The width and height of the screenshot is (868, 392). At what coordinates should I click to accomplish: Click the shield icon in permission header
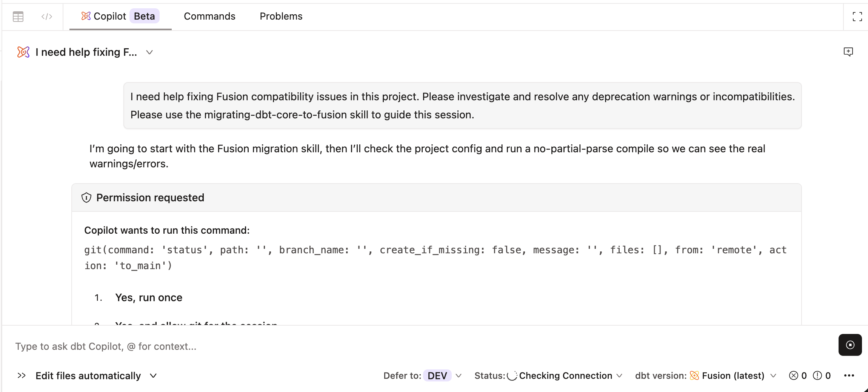pos(86,198)
